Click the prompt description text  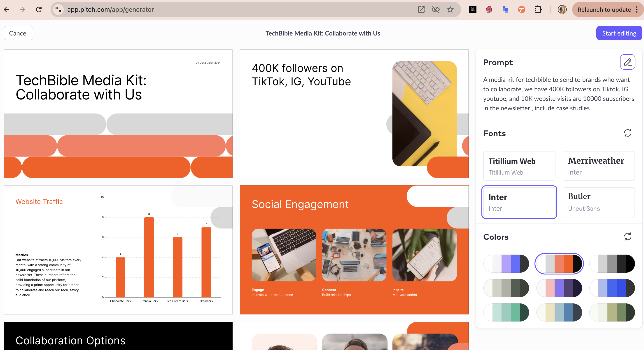pyautogui.click(x=558, y=94)
